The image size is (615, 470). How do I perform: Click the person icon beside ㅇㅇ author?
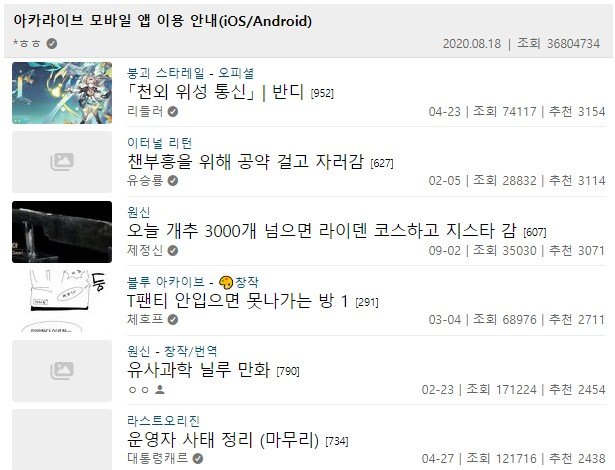160,390
